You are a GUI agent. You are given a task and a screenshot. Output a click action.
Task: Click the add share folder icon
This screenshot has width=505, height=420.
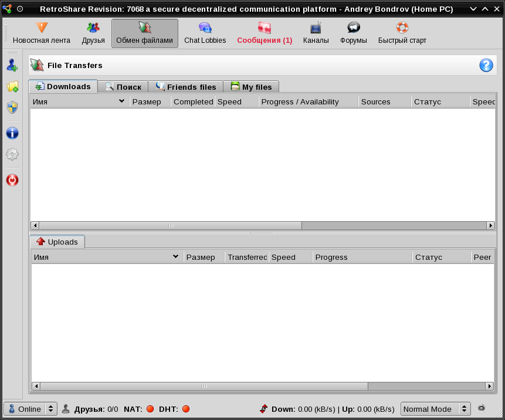point(12,86)
